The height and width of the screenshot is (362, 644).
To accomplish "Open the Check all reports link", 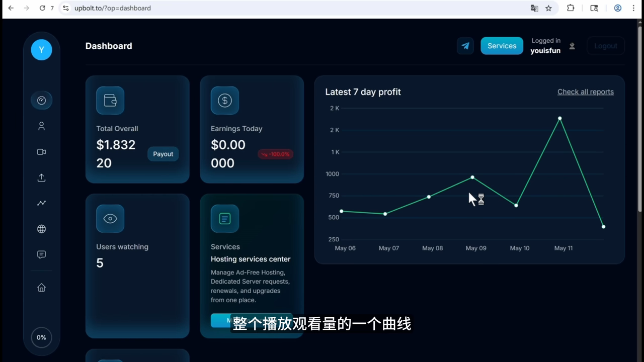I will (x=586, y=92).
